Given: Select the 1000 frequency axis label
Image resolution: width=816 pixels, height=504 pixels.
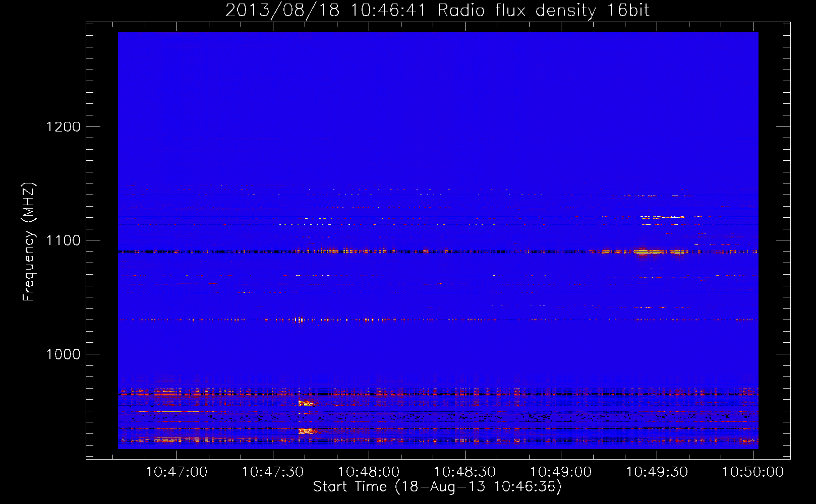Looking at the screenshot, I should pyautogui.click(x=64, y=354).
